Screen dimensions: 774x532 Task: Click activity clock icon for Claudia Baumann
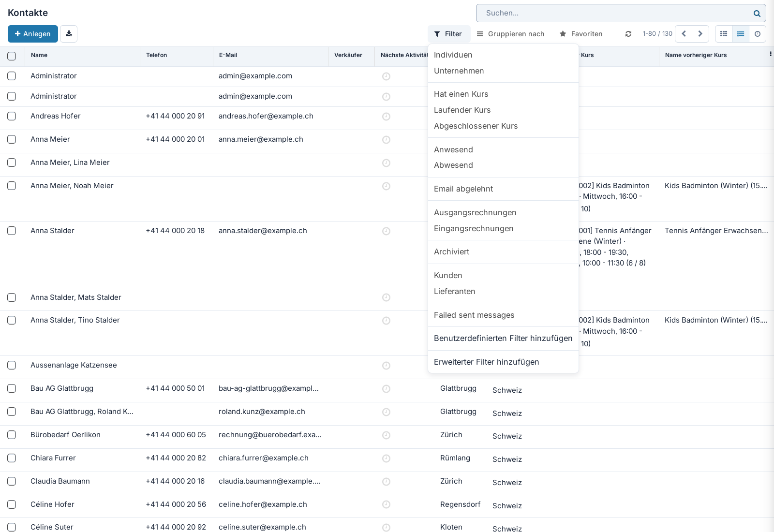coord(386,482)
